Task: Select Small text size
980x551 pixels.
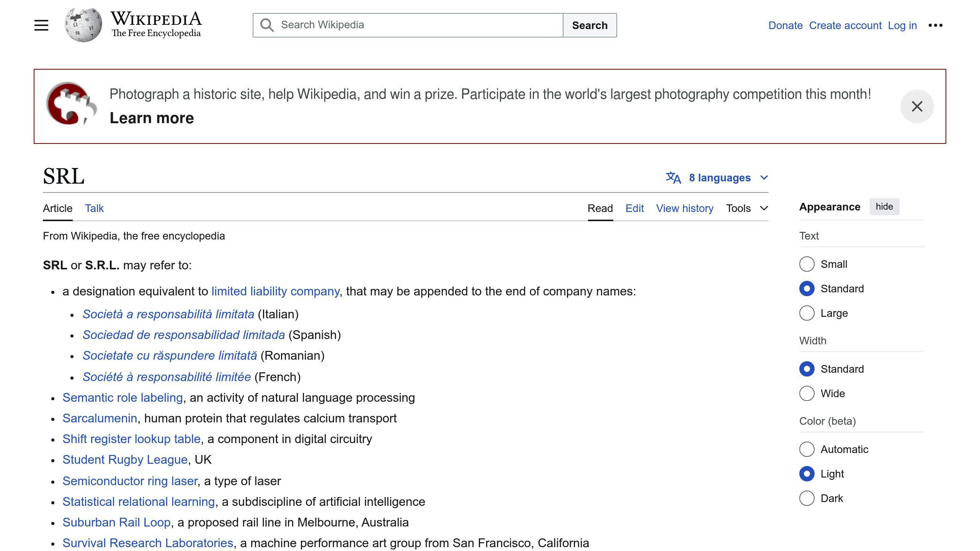Action: tap(807, 264)
